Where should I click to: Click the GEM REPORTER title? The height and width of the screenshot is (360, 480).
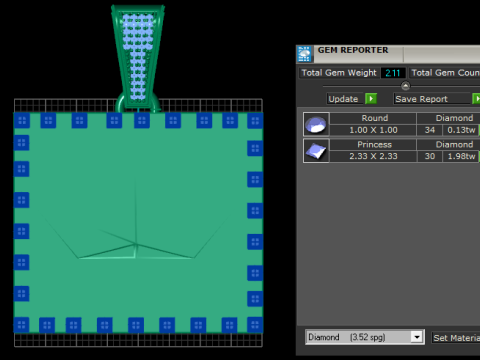(x=353, y=50)
